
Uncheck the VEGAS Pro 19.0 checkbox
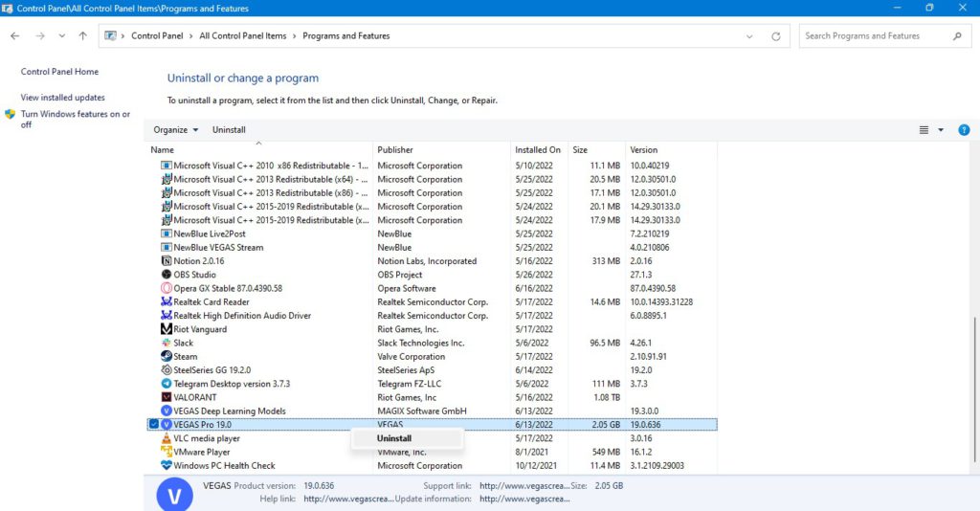click(x=154, y=425)
